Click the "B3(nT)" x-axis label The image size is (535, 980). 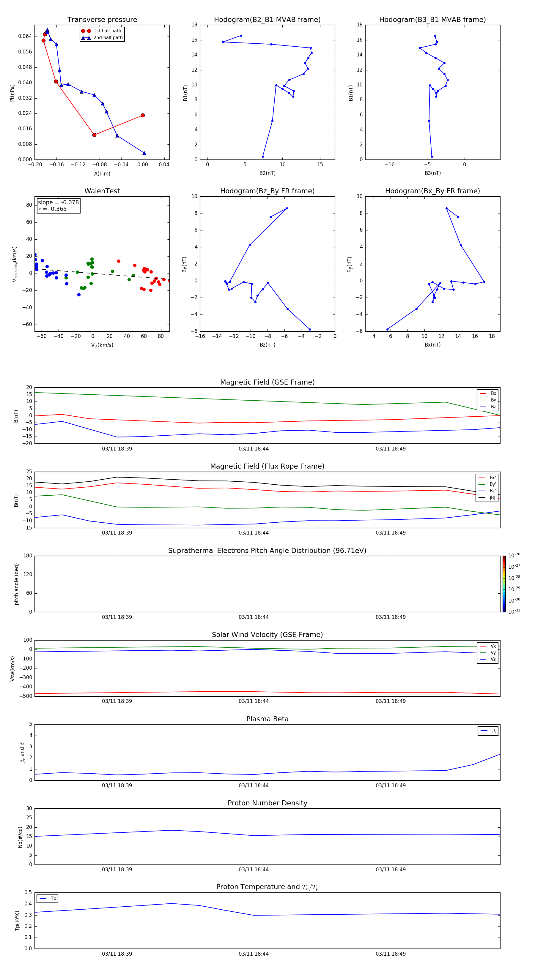(432, 173)
